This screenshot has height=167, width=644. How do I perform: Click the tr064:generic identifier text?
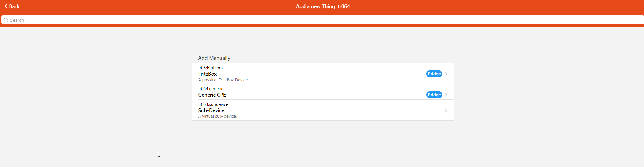pos(211,89)
